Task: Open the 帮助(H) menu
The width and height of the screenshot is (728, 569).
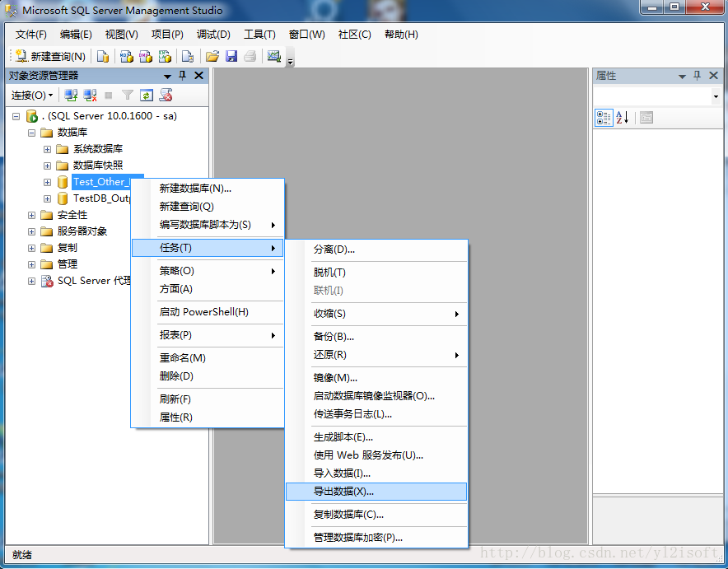Action: [401, 35]
